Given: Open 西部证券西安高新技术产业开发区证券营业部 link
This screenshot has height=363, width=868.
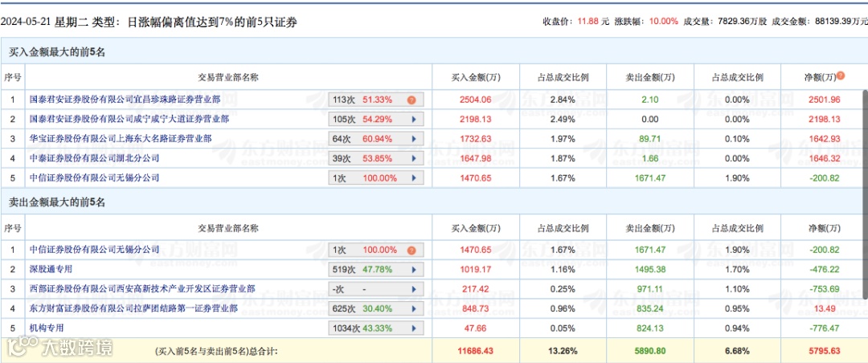Looking at the screenshot, I should (141, 289).
